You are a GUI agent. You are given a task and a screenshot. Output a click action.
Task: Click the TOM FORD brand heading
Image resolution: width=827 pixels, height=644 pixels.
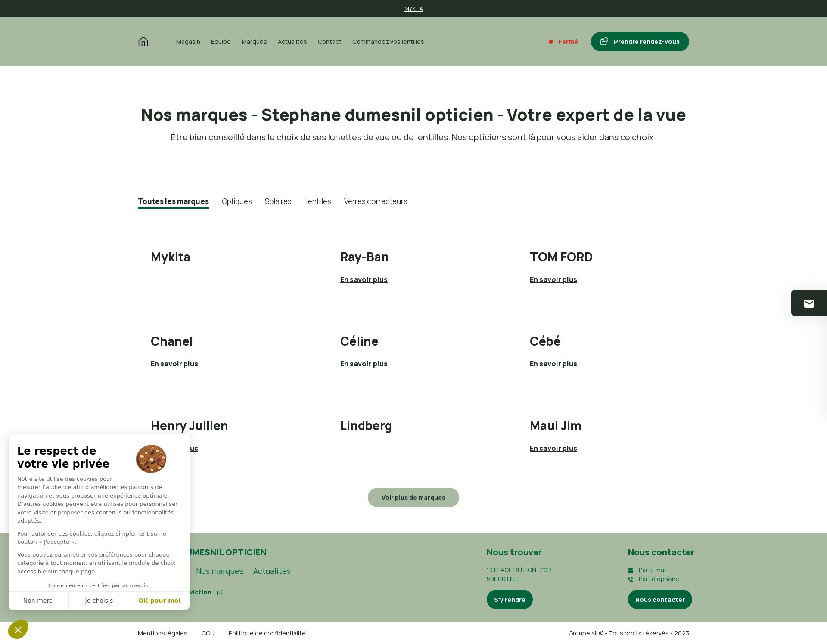[561, 257]
